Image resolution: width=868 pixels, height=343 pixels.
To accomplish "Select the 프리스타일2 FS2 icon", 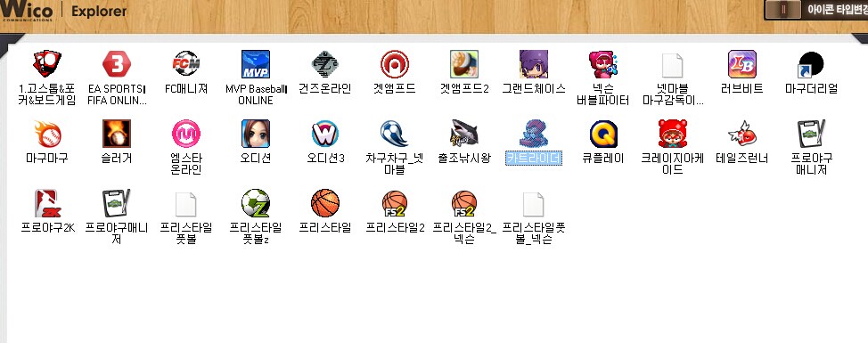I will 395,203.
